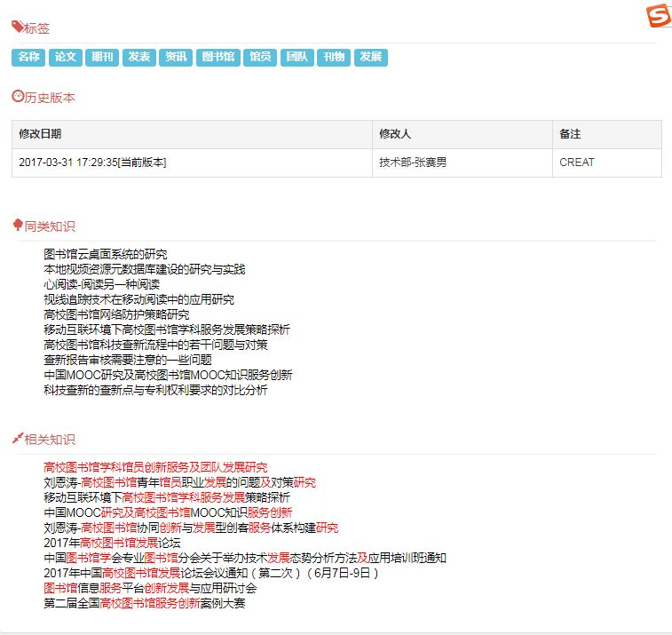Select the 团队 tag

(x=297, y=57)
